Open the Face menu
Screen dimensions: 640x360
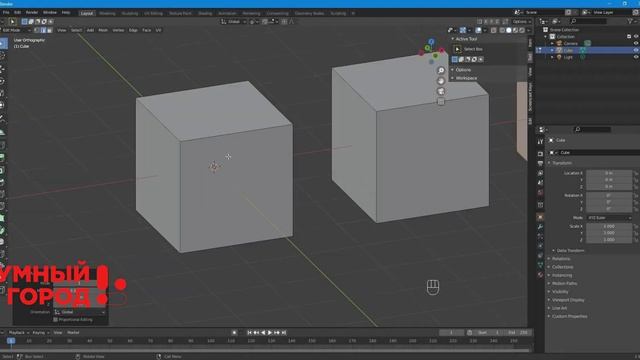[x=146, y=30]
